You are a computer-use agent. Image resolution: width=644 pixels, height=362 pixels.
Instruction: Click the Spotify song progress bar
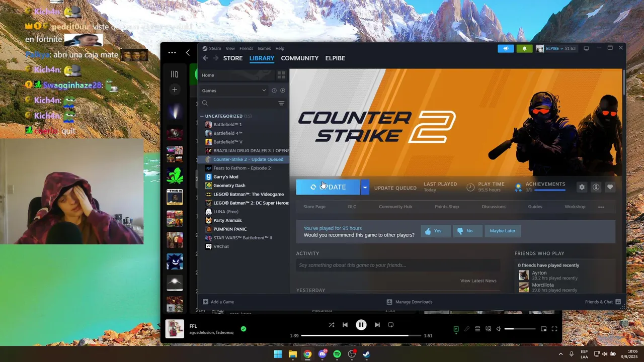point(361,335)
